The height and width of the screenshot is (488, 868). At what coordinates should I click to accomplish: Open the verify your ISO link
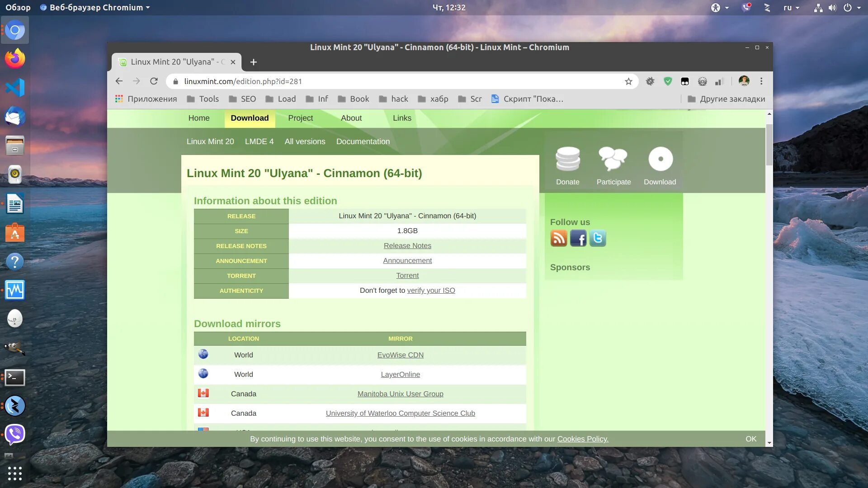(431, 291)
